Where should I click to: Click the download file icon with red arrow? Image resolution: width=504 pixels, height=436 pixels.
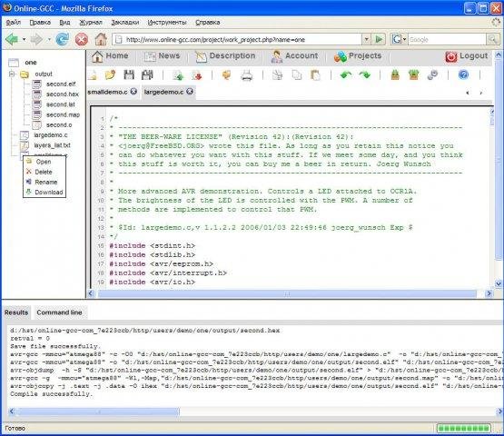pyautogui.click(x=197, y=75)
